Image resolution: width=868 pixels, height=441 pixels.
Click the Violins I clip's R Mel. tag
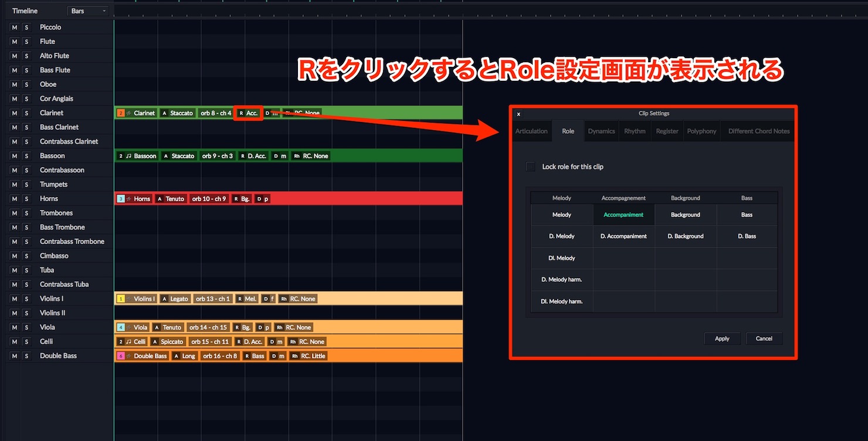click(x=247, y=299)
